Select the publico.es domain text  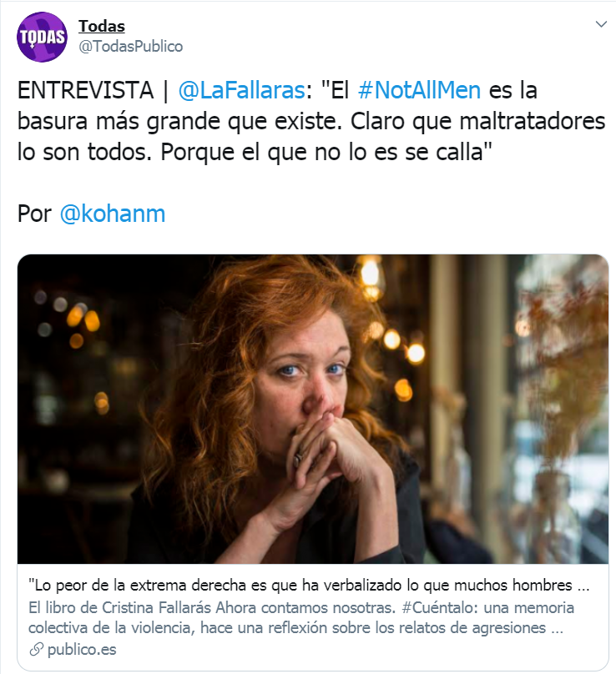82,650
